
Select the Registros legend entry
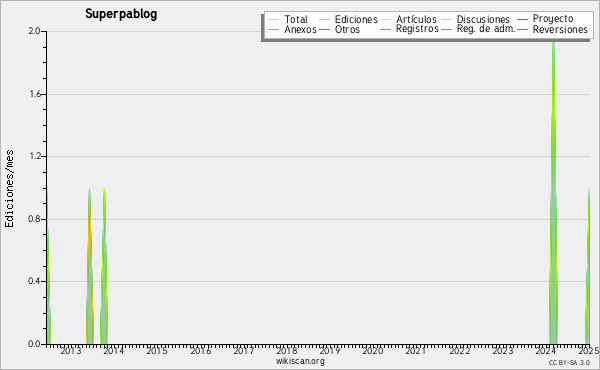pos(409,29)
